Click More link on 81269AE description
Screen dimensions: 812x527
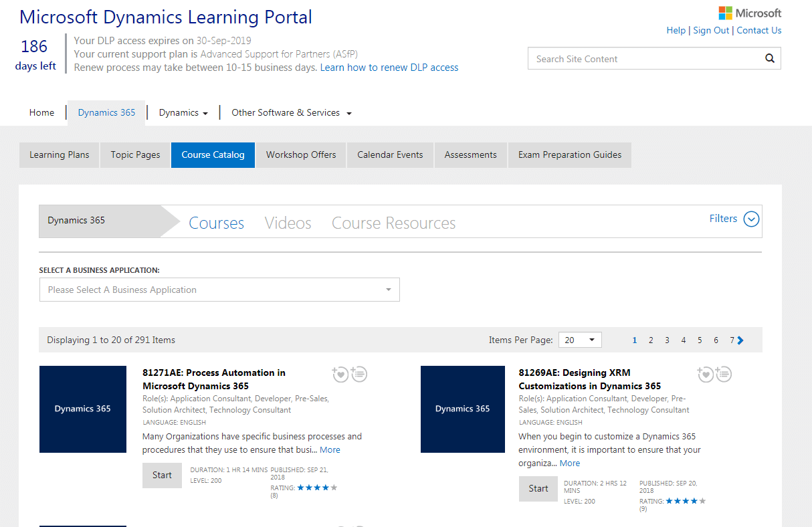point(570,463)
